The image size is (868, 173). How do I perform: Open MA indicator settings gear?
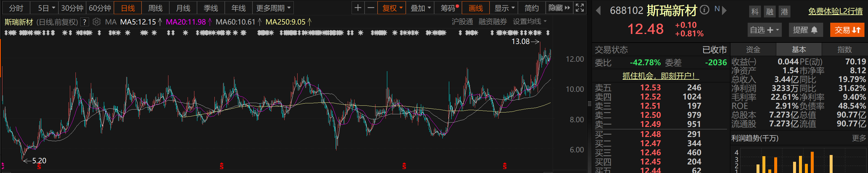tap(96, 22)
